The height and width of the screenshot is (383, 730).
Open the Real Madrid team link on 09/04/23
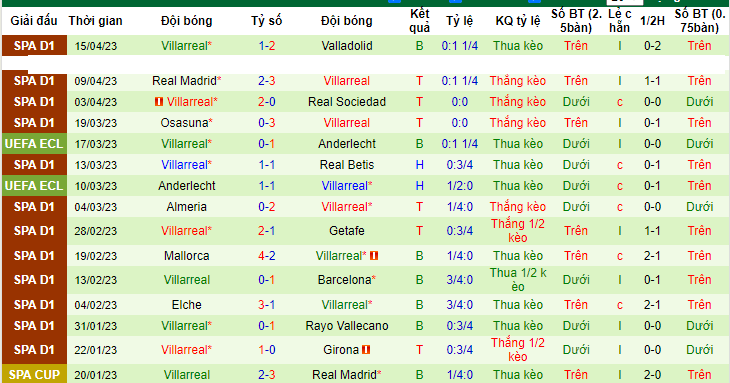(x=186, y=81)
